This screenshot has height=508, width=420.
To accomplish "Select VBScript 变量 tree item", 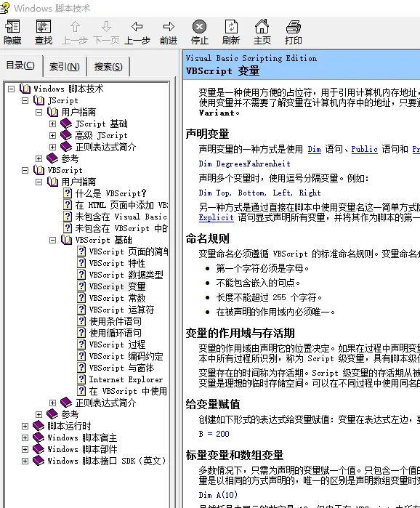I will tap(118, 286).
